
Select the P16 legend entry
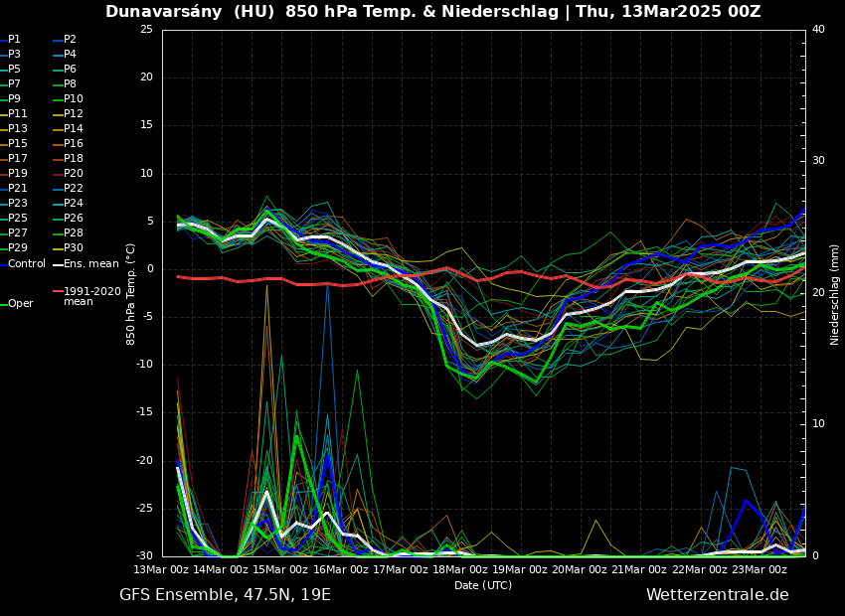(x=74, y=144)
